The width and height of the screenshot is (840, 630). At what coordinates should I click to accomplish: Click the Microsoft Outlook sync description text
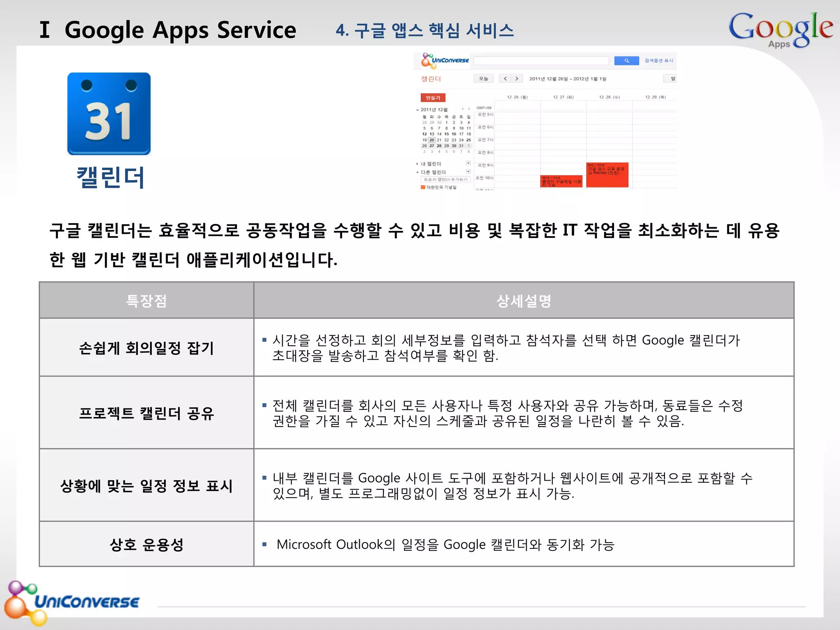pos(445,545)
